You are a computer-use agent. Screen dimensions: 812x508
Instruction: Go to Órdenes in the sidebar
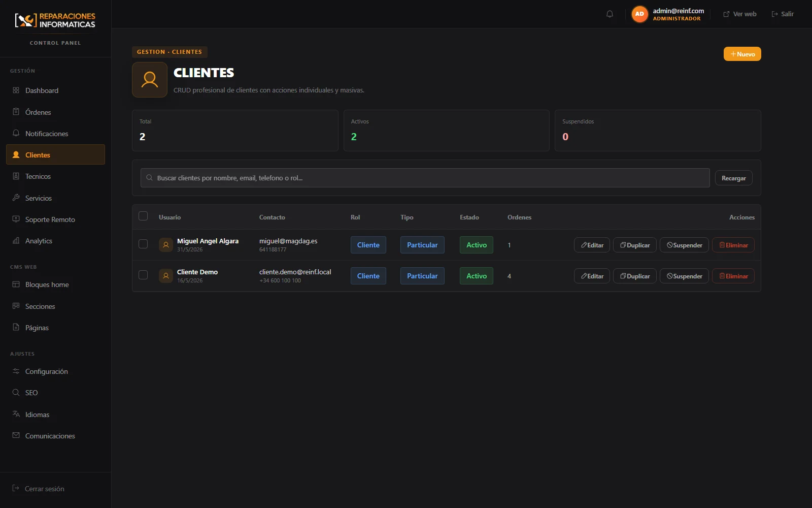click(55, 112)
